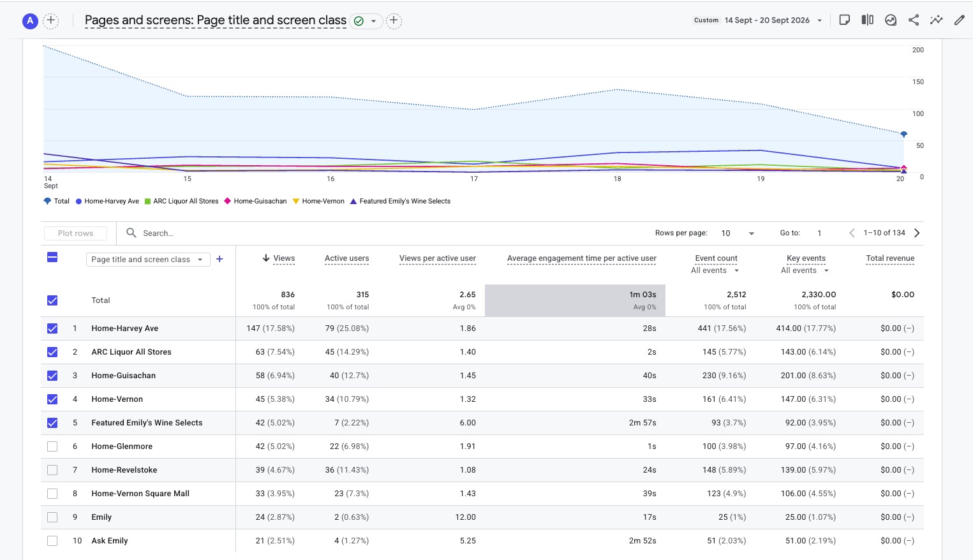Open Event count All events dropdown

point(715,270)
